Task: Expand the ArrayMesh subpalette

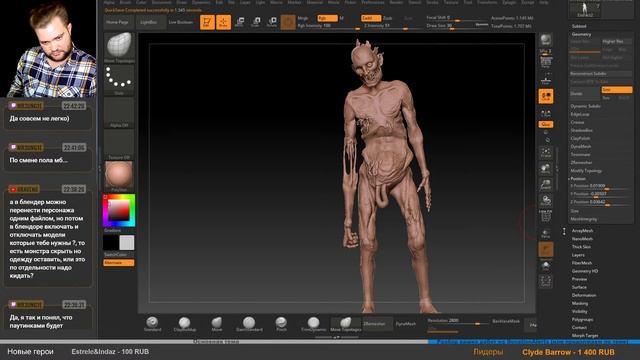Action: point(582,231)
